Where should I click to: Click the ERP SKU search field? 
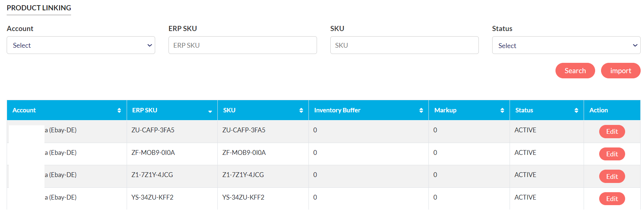pyautogui.click(x=243, y=45)
